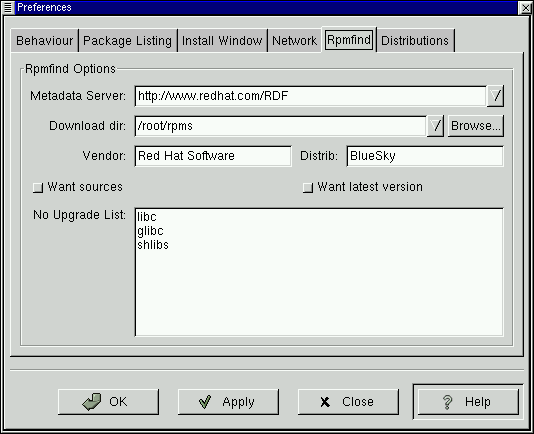This screenshot has height=434, width=534.
Task: Switch to the Behaviour tab
Action: (x=45, y=41)
